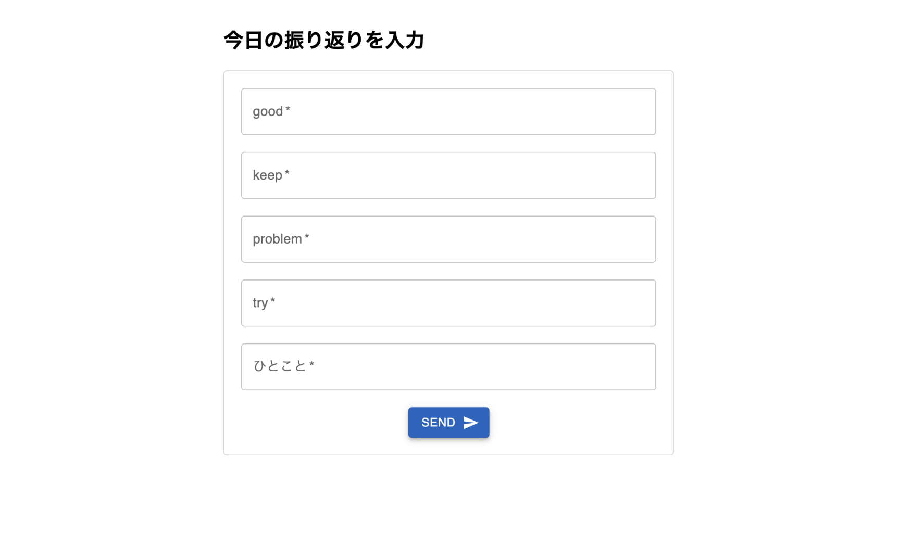The image size is (924, 560).
Task: Click the 'good' placeholder label
Action: point(268,112)
